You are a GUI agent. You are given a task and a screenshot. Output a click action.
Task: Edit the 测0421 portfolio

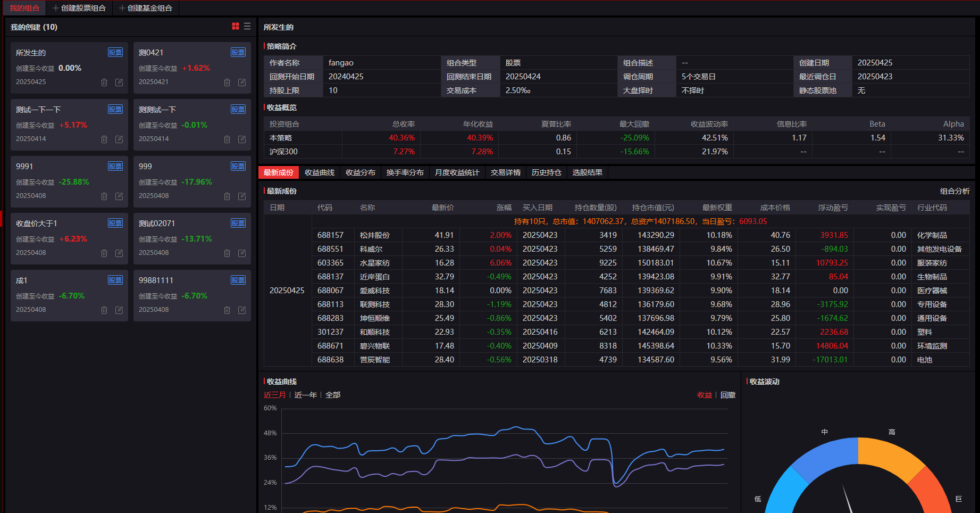242,82
